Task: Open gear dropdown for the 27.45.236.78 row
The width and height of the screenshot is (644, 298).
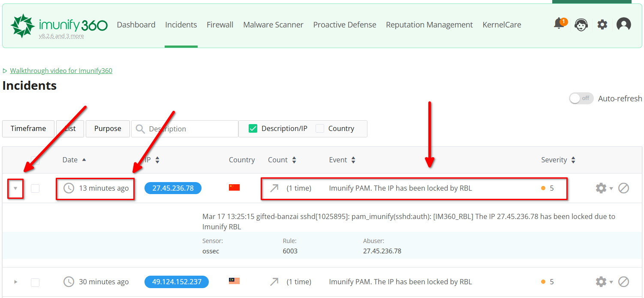Action: tap(604, 188)
